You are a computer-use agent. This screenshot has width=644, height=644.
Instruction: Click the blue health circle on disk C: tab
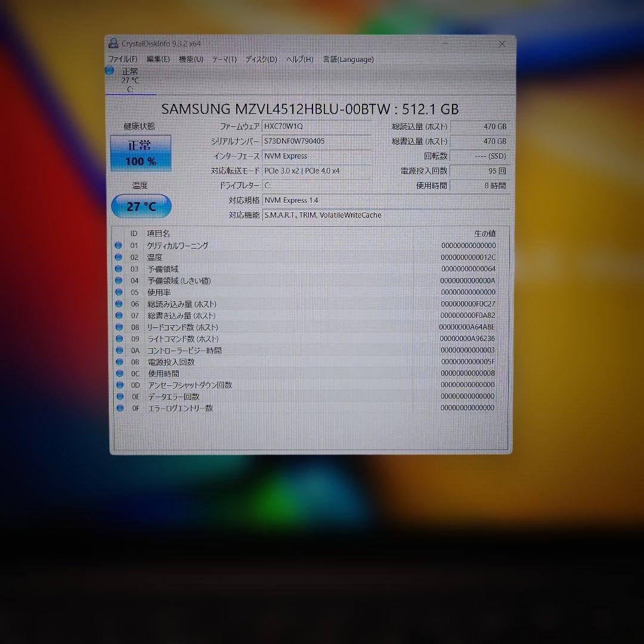click(110, 70)
